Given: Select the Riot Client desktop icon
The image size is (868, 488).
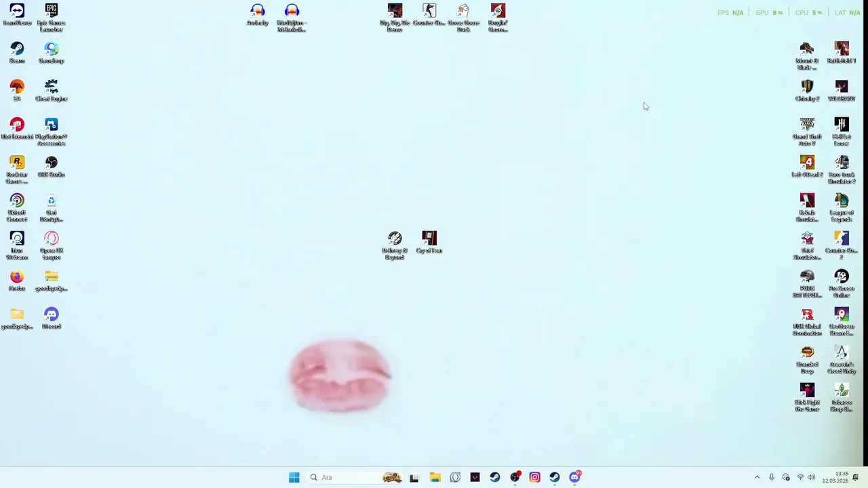Looking at the screenshot, I should tap(17, 128).
